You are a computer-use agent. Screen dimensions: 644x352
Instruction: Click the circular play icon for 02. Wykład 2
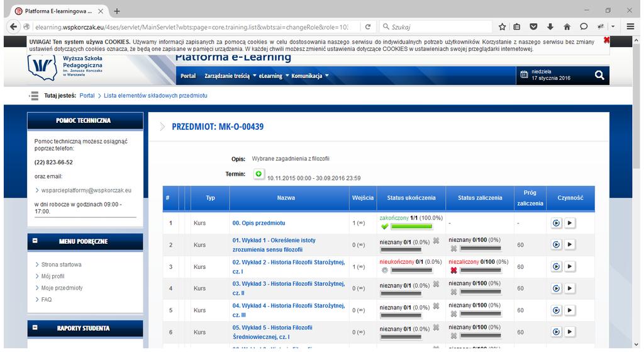556,266
